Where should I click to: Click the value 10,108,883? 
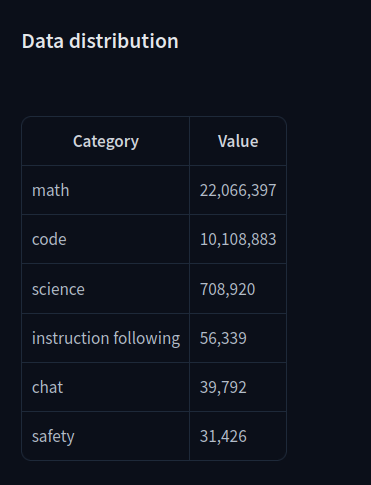[x=238, y=239]
